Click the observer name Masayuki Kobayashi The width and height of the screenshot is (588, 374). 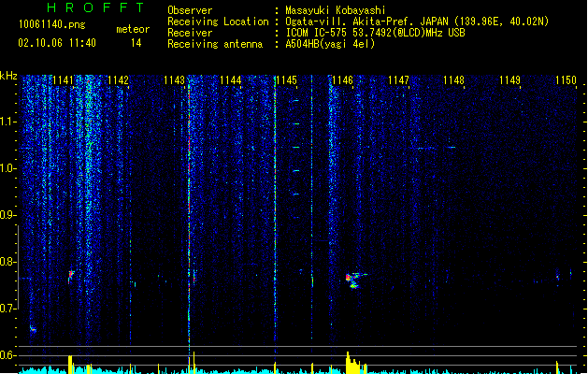[x=336, y=10]
